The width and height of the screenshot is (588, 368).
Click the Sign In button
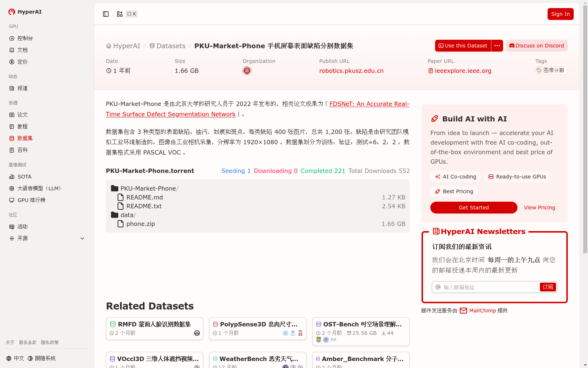pyautogui.click(x=560, y=14)
